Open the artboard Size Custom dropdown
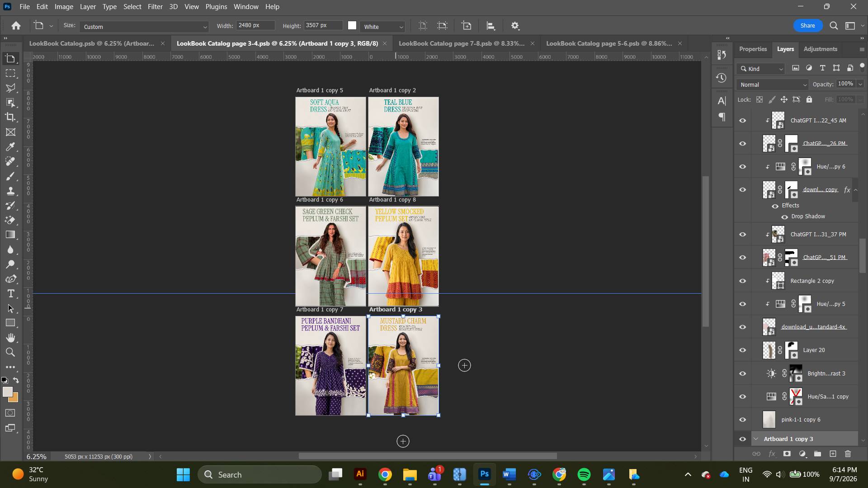868x488 pixels. [144, 27]
